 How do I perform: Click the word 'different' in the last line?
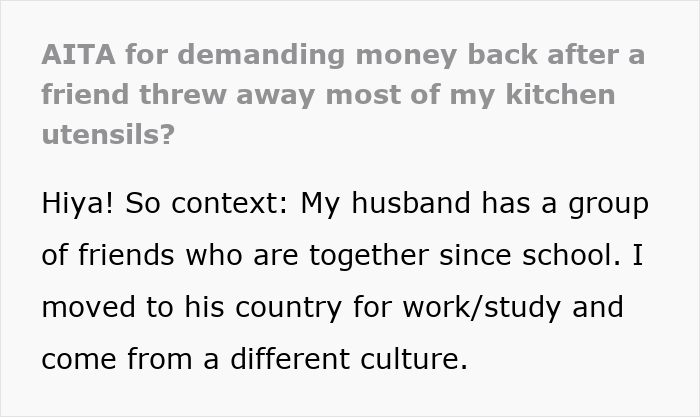click(290, 359)
